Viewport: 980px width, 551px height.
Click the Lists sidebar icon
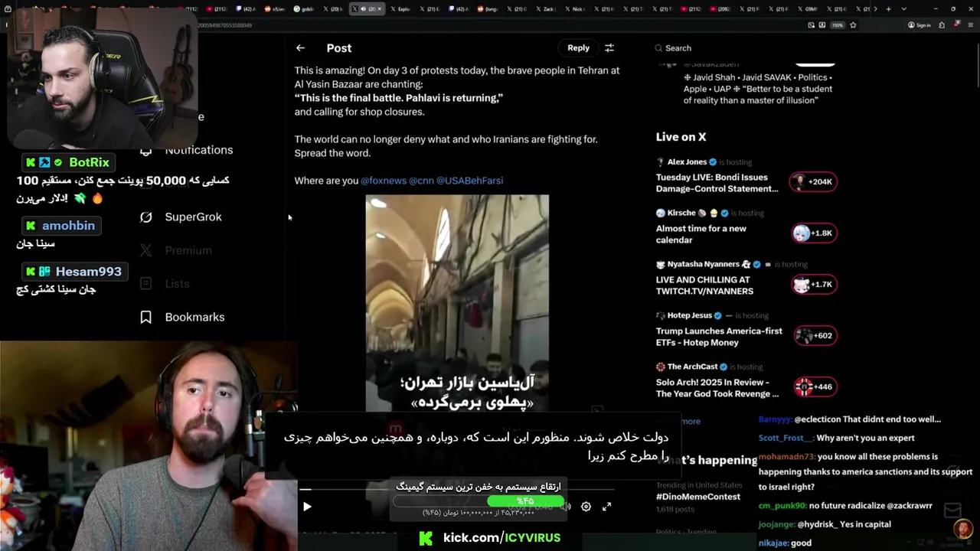click(145, 283)
